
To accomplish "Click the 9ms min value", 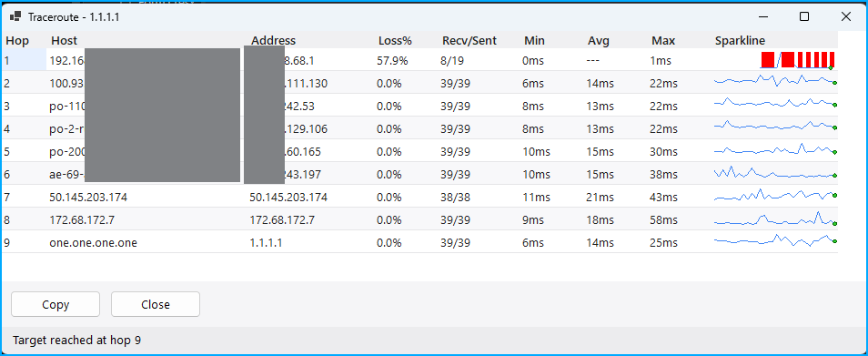I will tap(533, 219).
